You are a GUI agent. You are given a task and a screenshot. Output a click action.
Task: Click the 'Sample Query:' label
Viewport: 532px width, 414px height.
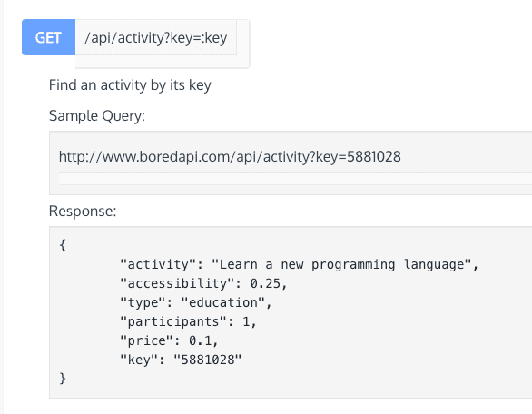click(97, 116)
